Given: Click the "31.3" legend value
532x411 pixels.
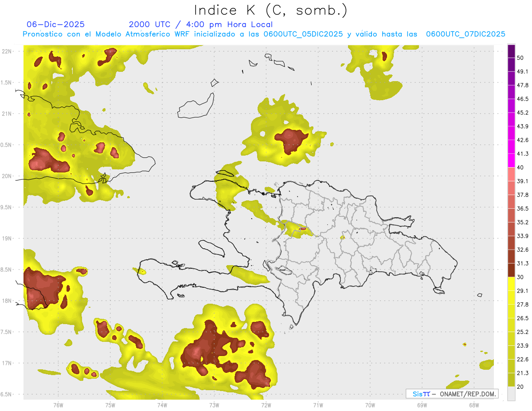Looking at the screenshot, I should point(523,263).
